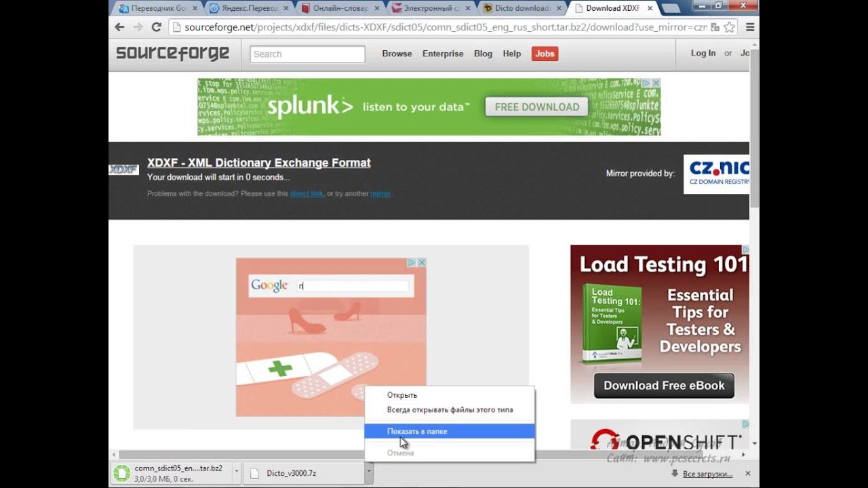Close the 'Download XDXF' tab
Image resolution: width=868 pixels, height=488 pixels.
coord(650,9)
